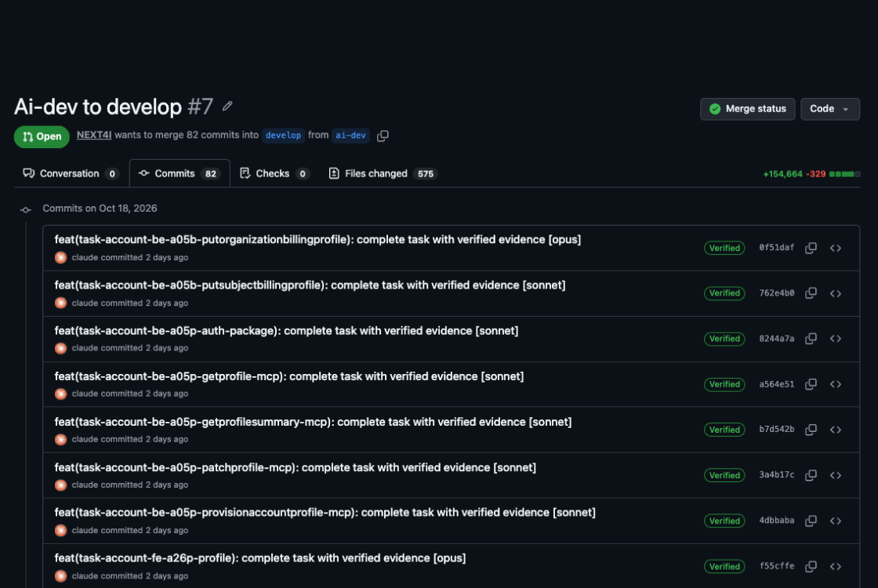Browse repository at commit 762e4b0
This screenshot has width=878, height=588.
tap(836, 293)
